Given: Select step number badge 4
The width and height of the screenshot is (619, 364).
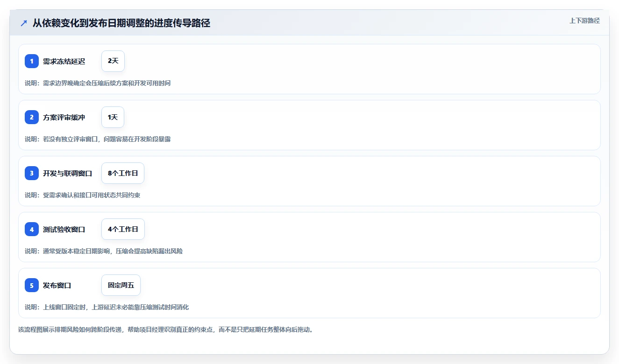Looking at the screenshot, I should tap(32, 229).
